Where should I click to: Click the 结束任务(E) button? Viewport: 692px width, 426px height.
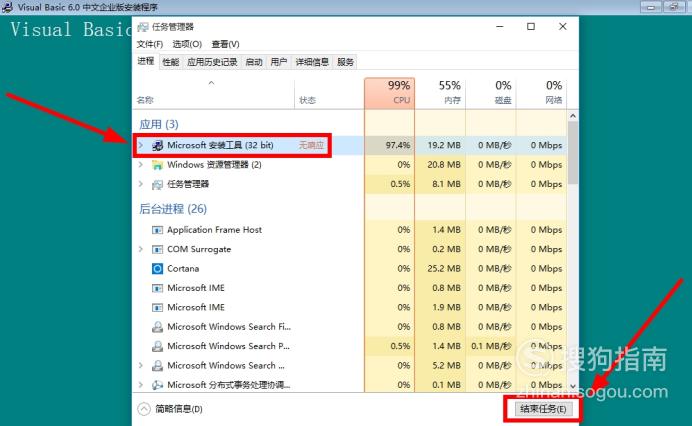click(543, 409)
